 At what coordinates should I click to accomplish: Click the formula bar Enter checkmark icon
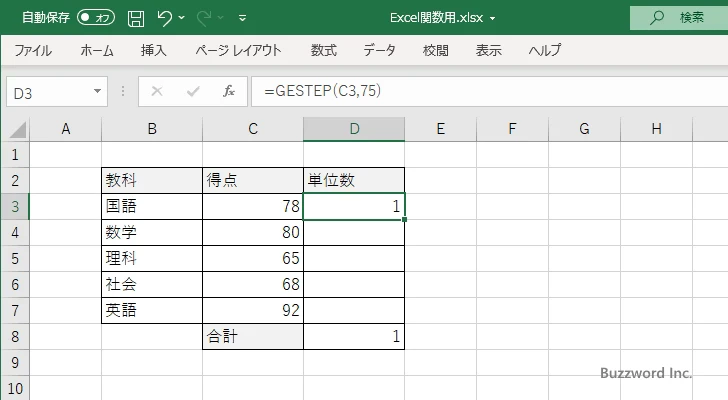point(193,91)
